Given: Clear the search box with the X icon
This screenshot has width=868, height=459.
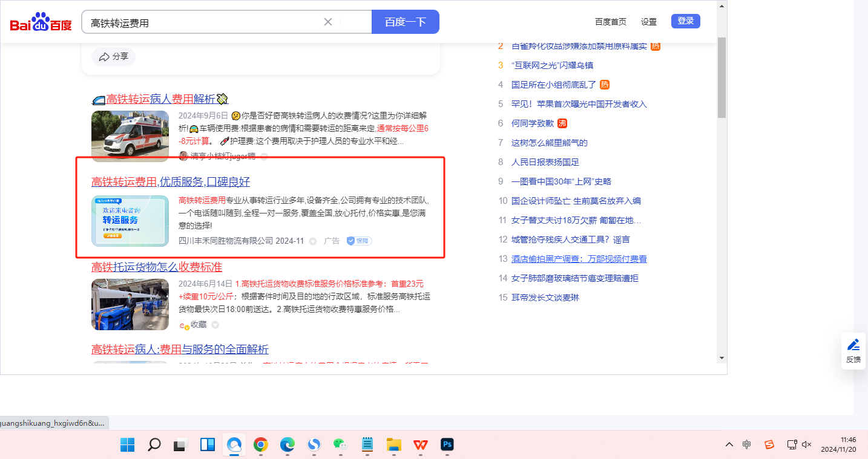Looking at the screenshot, I should click(x=328, y=22).
